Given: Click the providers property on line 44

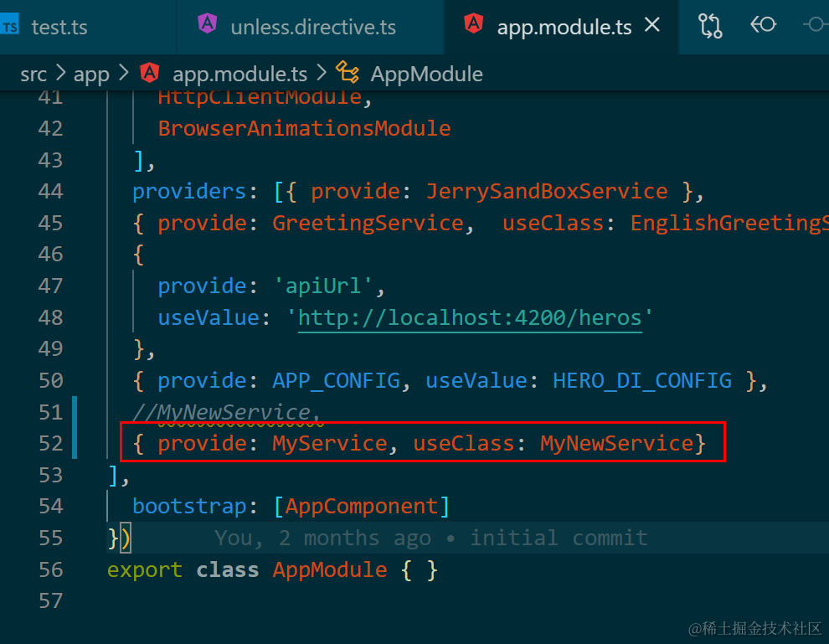Looking at the screenshot, I should pyautogui.click(x=189, y=191).
